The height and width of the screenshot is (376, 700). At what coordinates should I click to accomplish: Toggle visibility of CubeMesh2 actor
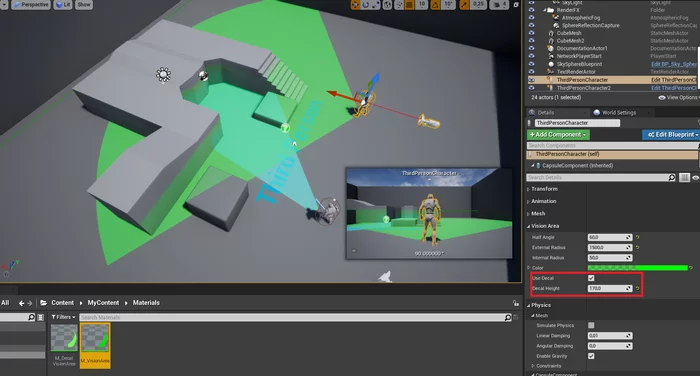click(531, 41)
